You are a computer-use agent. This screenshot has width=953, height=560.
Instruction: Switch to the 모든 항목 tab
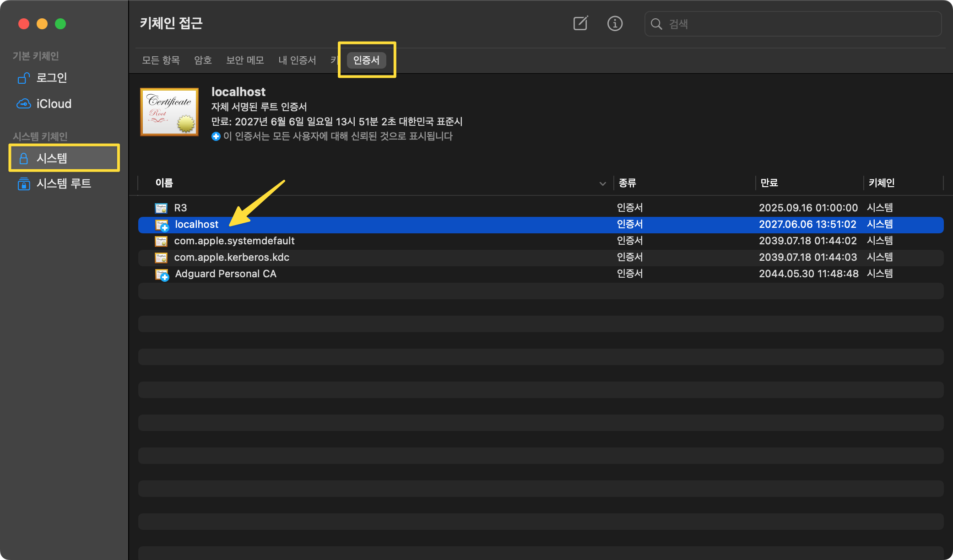[x=161, y=60]
